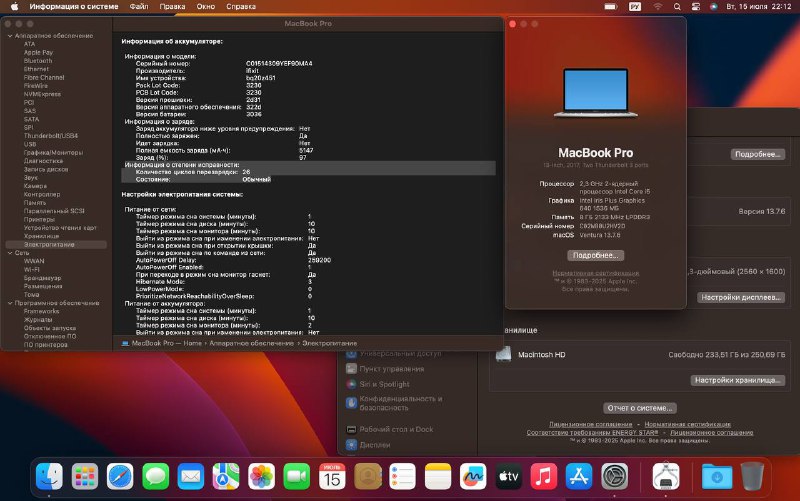The height and width of the screenshot is (501, 800).
Task: Click the Siri icon in the menu bar
Action: tap(713, 7)
